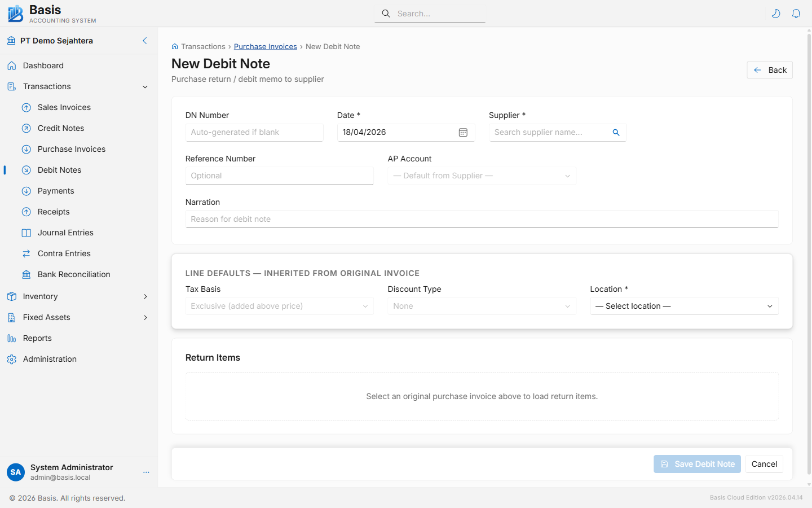This screenshot has width=812, height=508.
Task: Open Purchase Invoices breadcrumb link
Action: [265, 46]
